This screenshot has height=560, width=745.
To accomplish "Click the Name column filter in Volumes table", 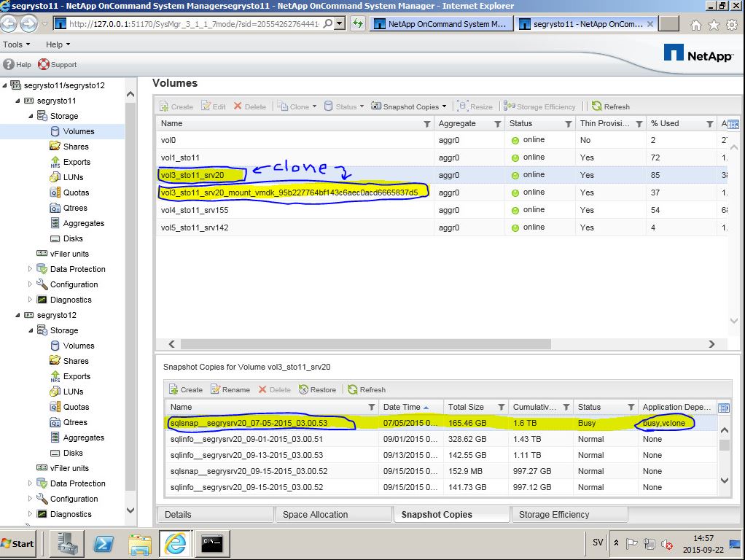I will pyautogui.click(x=426, y=124).
